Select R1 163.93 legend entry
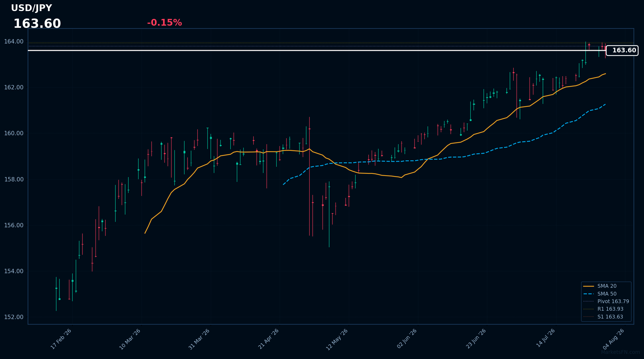This screenshot has height=359, width=644. [x=603, y=309]
